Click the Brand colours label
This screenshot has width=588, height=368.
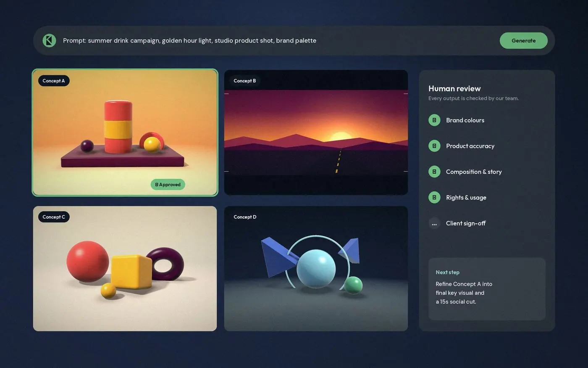(x=465, y=120)
